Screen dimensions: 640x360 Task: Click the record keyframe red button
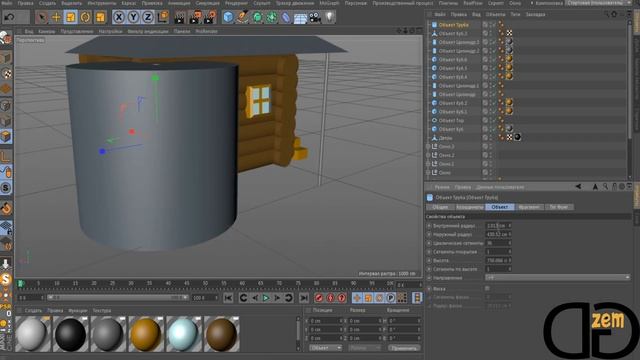(319, 298)
